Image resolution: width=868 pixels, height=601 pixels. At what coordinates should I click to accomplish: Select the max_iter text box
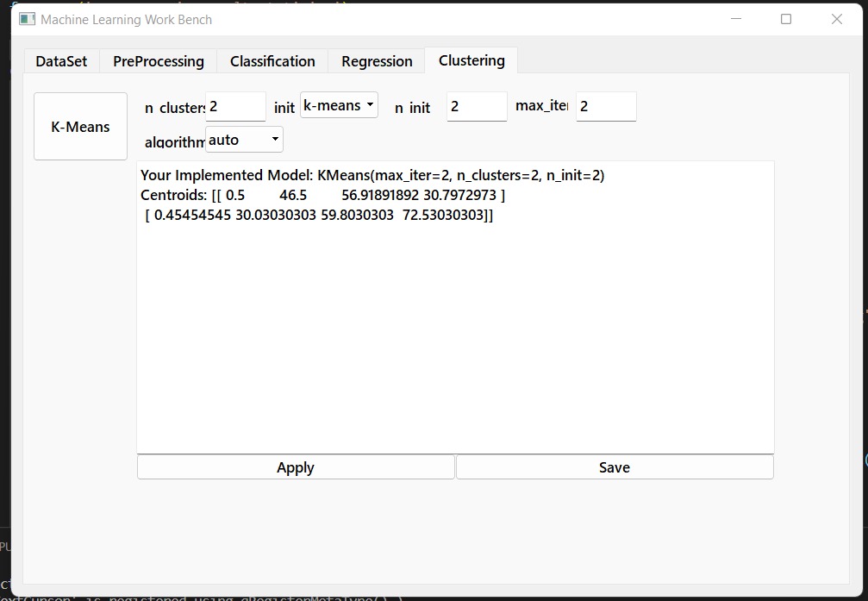pos(606,107)
